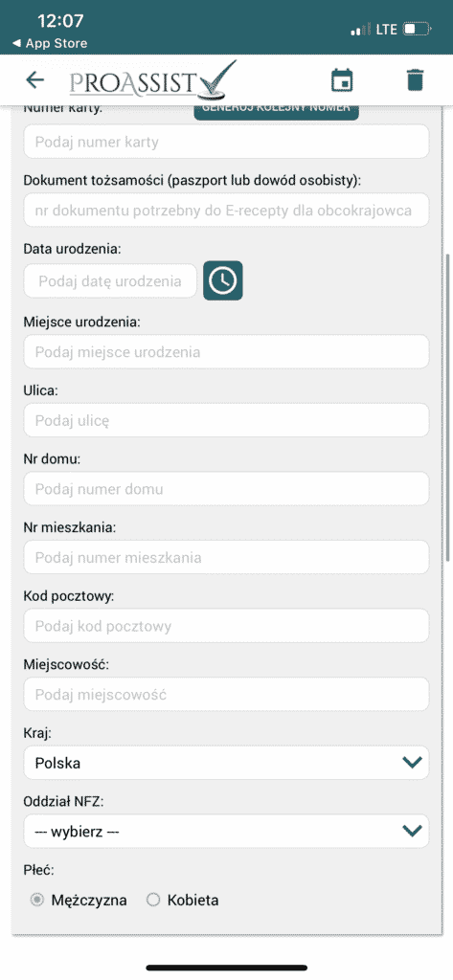Focus the Podaj kod pocztowy field
Image resolution: width=453 pixels, height=980 pixels.
click(x=226, y=626)
